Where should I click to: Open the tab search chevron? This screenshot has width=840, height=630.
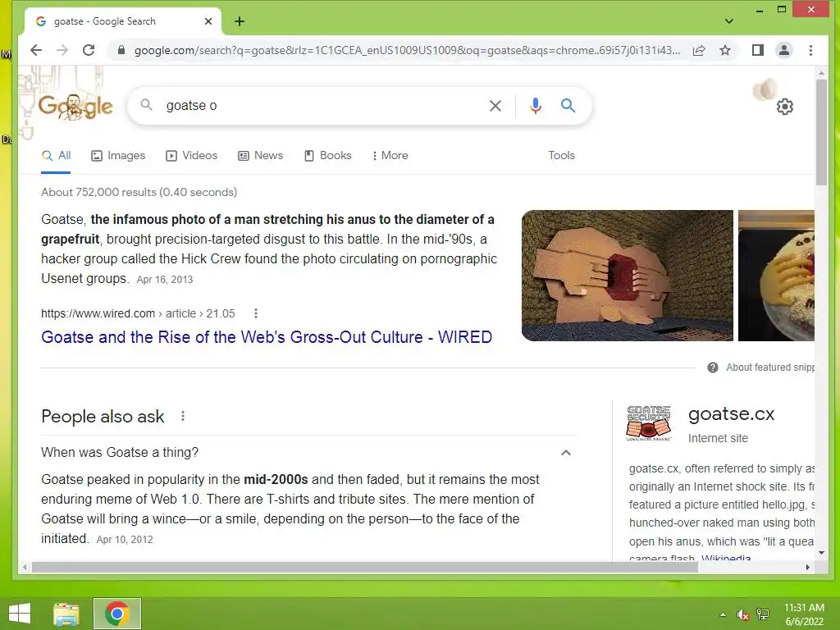point(729,21)
